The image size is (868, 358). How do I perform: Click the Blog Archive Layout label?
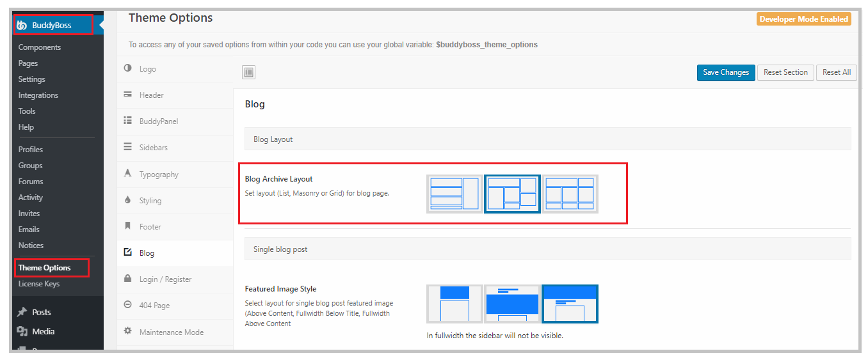click(279, 179)
